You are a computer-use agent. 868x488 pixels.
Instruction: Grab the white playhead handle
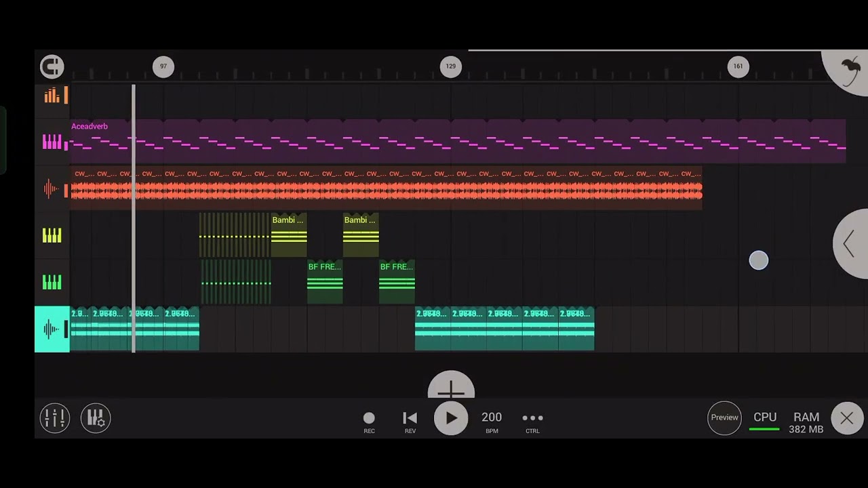(x=134, y=218)
